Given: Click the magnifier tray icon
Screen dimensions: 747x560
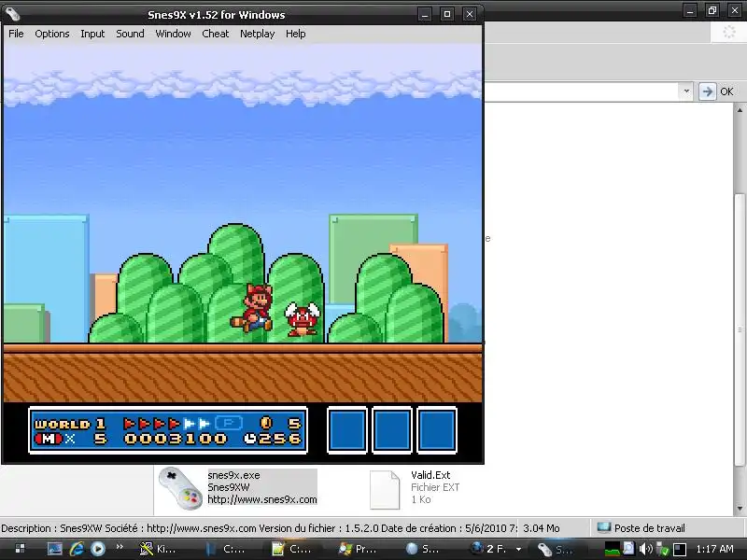Looking at the screenshot, I should click(628, 549).
